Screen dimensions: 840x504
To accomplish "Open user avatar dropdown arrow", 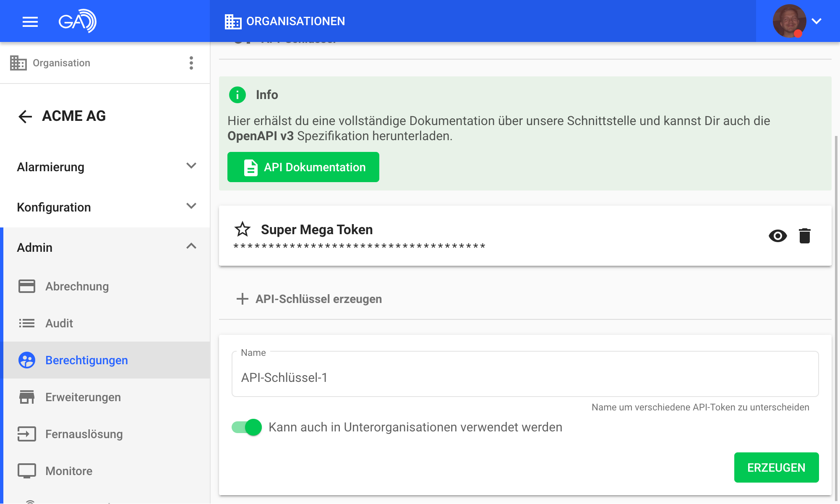I will [x=816, y=21].
